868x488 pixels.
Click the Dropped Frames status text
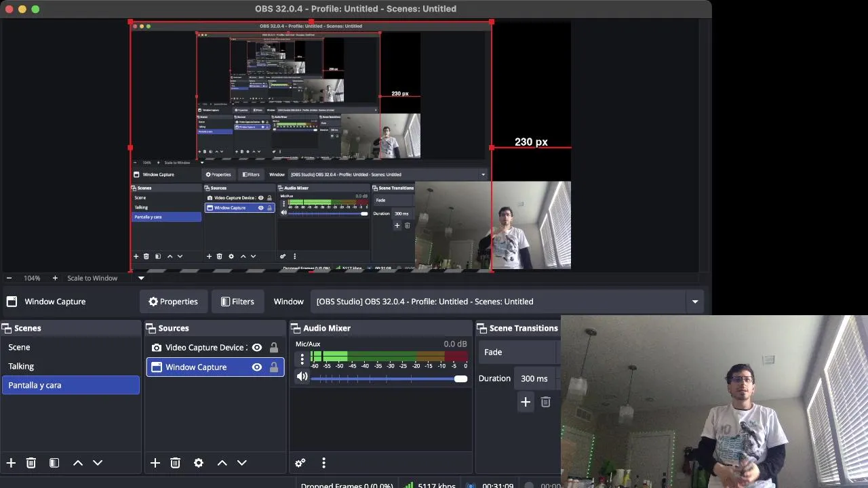(x=347, y=485)
